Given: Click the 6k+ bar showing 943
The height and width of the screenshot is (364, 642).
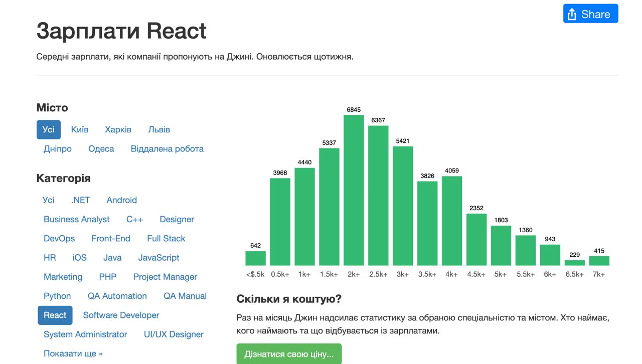Looking at the screenshot, I should tap(550, 255).
